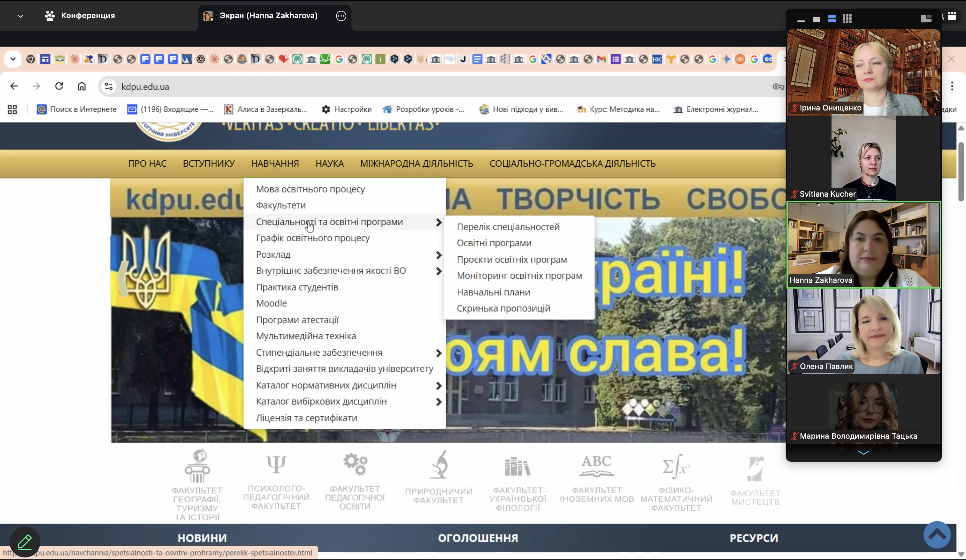Click the Настройки bookmark
The height and width of the screenshot is (560, 966).
pos(346,109)
